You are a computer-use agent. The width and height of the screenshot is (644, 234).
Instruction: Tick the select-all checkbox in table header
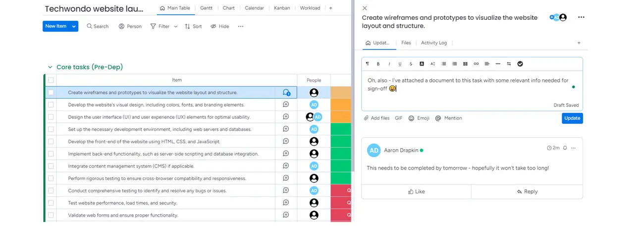pyautogui.click(x=51, y=80)
